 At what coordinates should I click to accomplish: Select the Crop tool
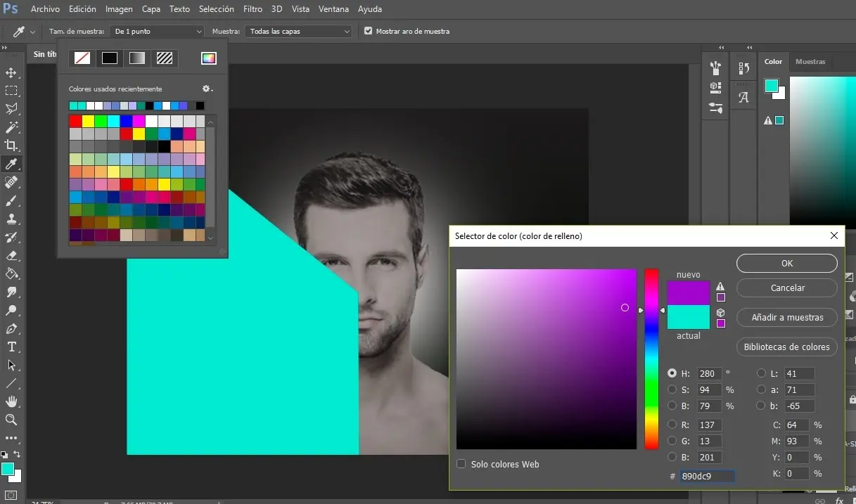tap(11, 146)
